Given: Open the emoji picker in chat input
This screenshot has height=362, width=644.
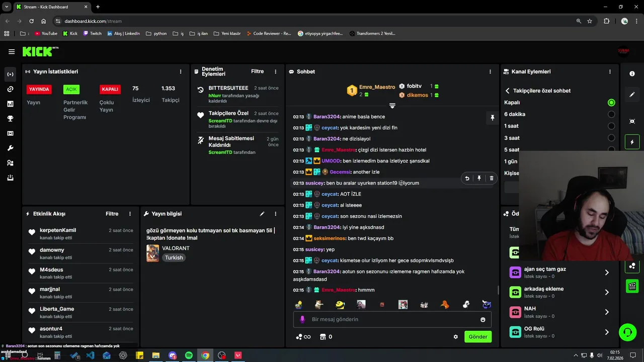Looking at the screenshot, I should [483, 319].
